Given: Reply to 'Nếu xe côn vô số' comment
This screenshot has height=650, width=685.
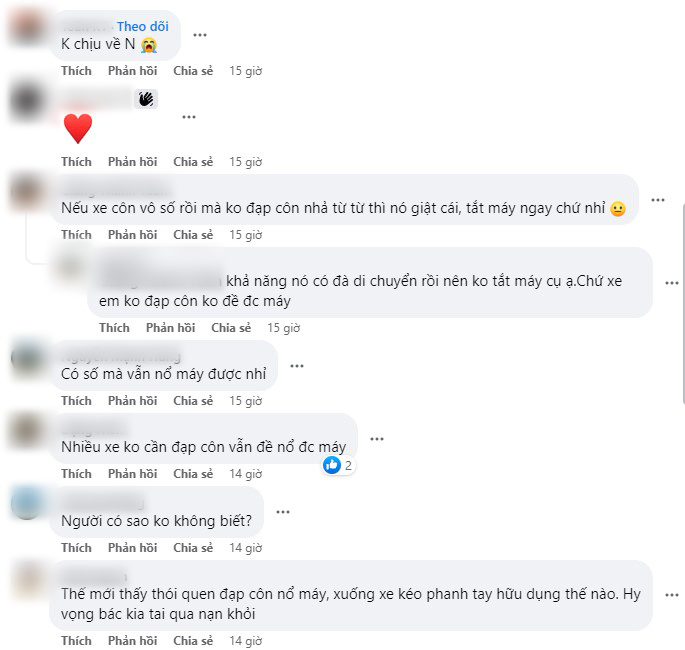Looking at the screenshot, I should point(132,235).
